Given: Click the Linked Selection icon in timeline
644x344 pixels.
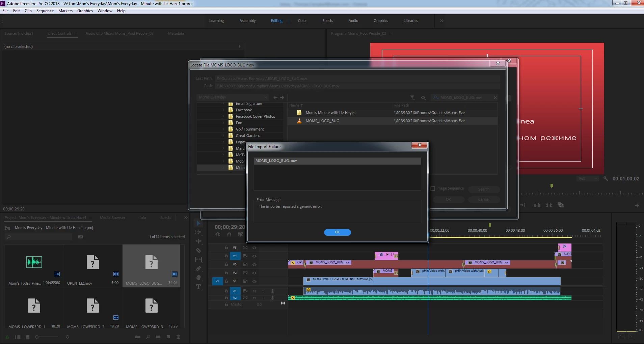Looking at the screenshot, I should click(240, 234).
